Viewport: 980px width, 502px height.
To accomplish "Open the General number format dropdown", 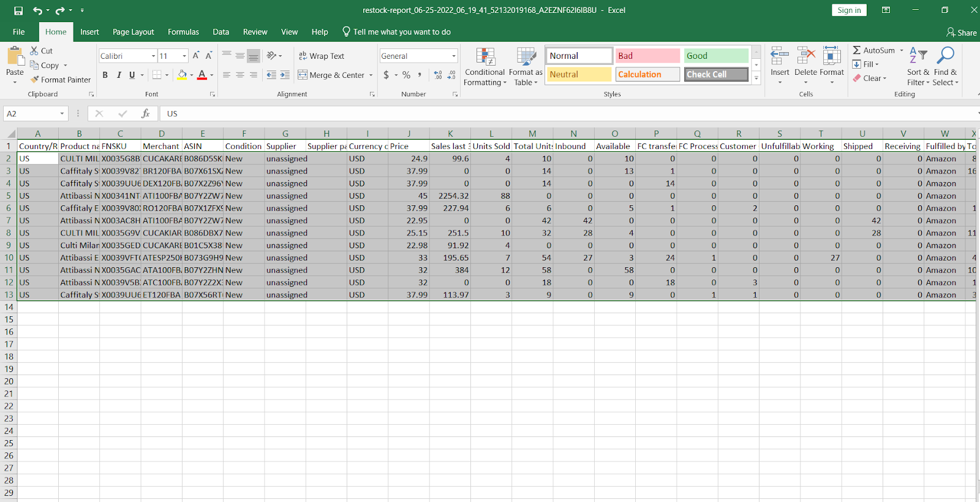I will click(454, 56).
